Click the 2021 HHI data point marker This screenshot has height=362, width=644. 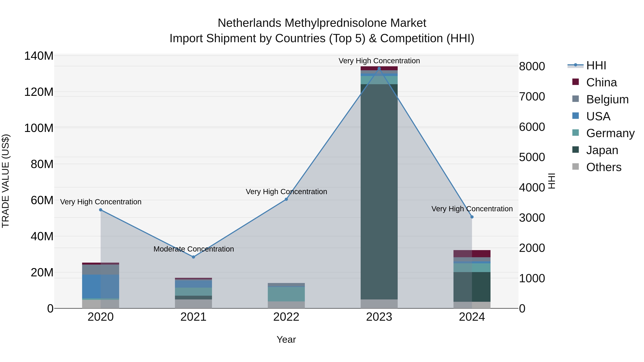(193, 257)
